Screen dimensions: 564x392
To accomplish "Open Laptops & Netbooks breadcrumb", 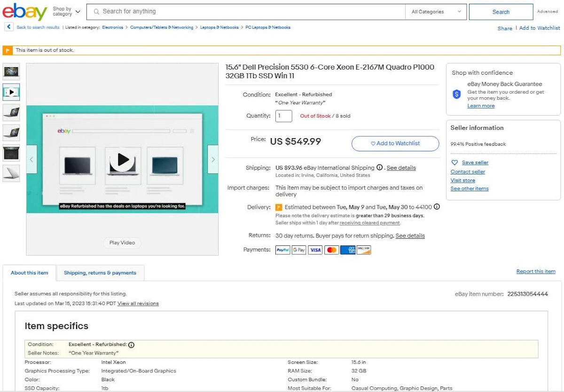I will coord(219,27).
